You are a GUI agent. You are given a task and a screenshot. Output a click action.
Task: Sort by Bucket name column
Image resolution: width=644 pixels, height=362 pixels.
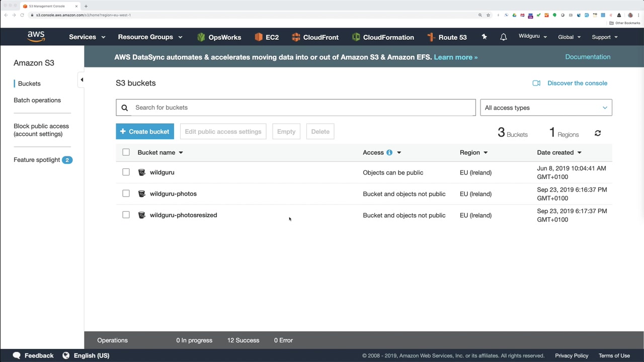pos(160,152)
